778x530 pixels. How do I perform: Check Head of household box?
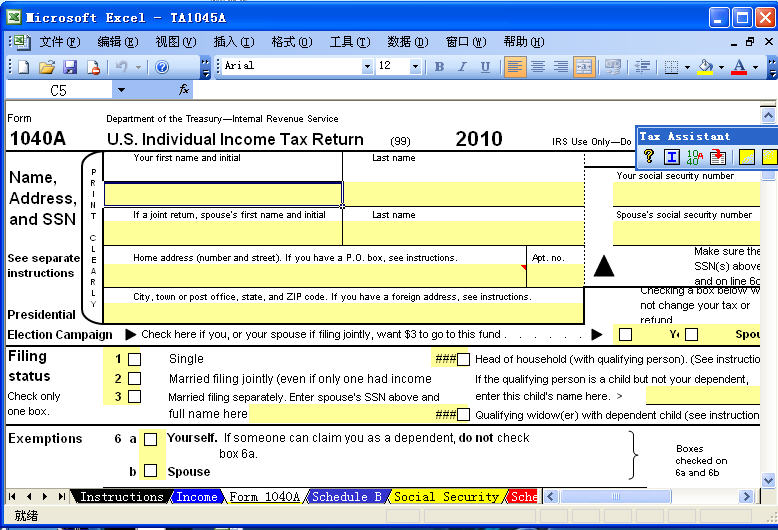point(463,359)
